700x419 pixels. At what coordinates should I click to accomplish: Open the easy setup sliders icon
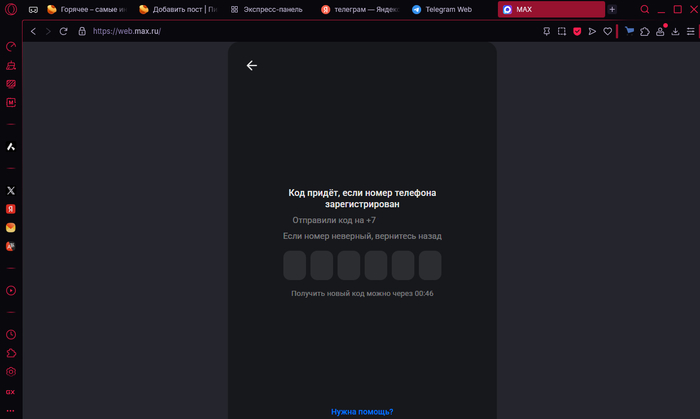click(691, 31)
